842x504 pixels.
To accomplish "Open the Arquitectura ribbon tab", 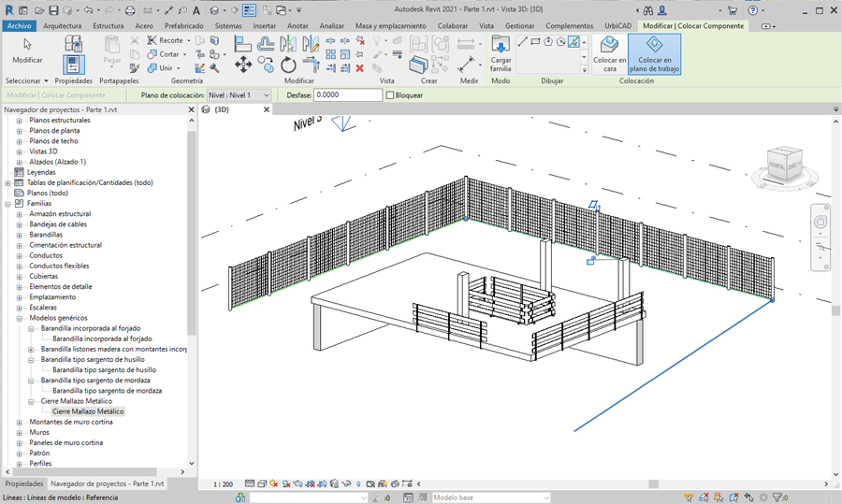I will coord(62,26).
